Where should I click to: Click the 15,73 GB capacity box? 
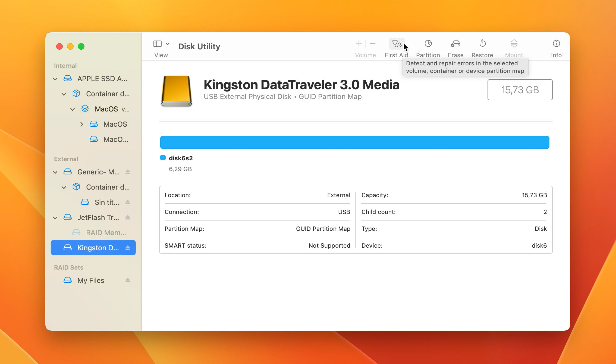[x=520, y=90]
